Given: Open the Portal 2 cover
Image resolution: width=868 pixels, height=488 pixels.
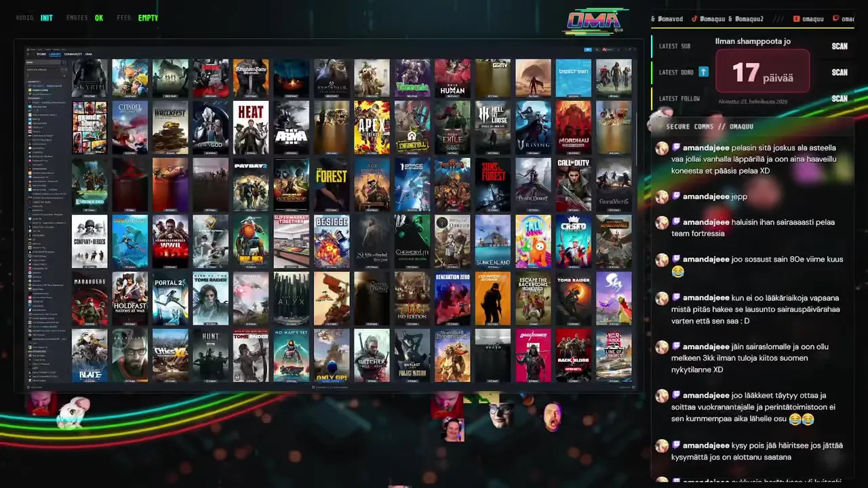Looking at the screenshot, I should [x=170, y=298].
